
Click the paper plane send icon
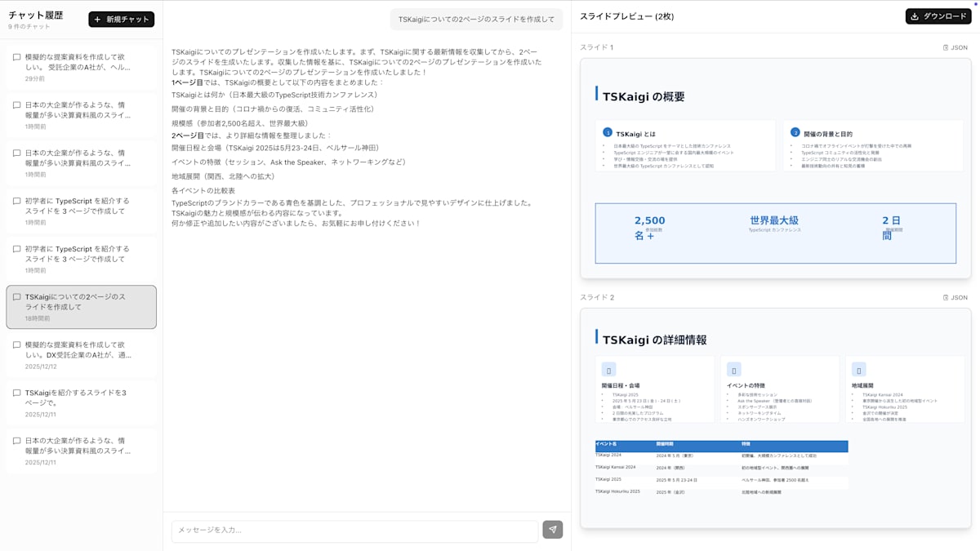tap(553, 531)
